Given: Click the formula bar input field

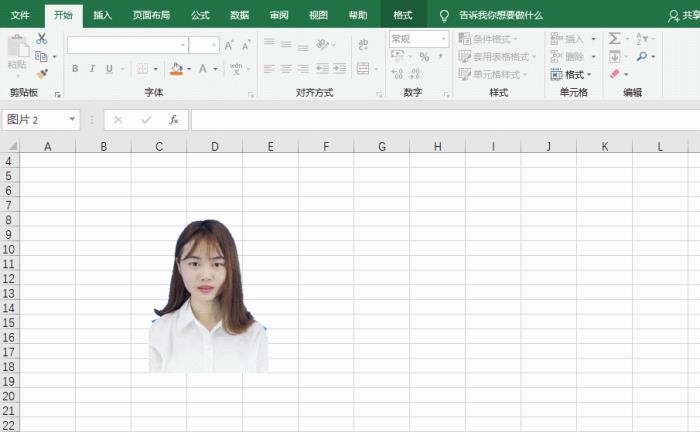Looking at the screenshot, I should pyautogui.click(x=440, y=119).
